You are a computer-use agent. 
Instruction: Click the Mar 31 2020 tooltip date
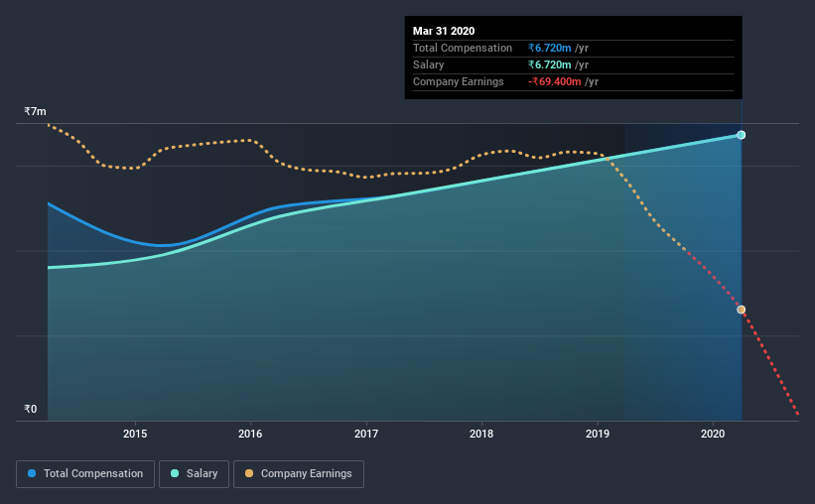(444, 31)
